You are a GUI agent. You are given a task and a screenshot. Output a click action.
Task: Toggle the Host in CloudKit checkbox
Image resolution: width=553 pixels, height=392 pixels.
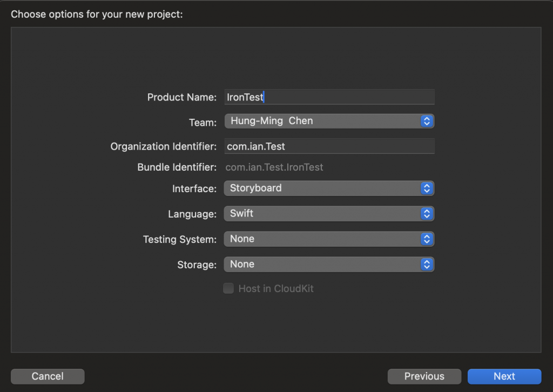228,288
